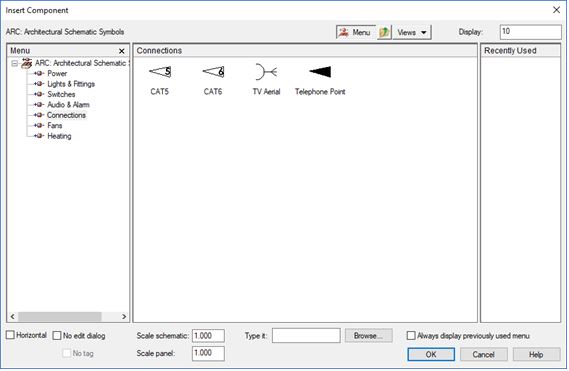Select the Connections tree entry
Viewport: 569px width, 371px height.
(66, 115)
